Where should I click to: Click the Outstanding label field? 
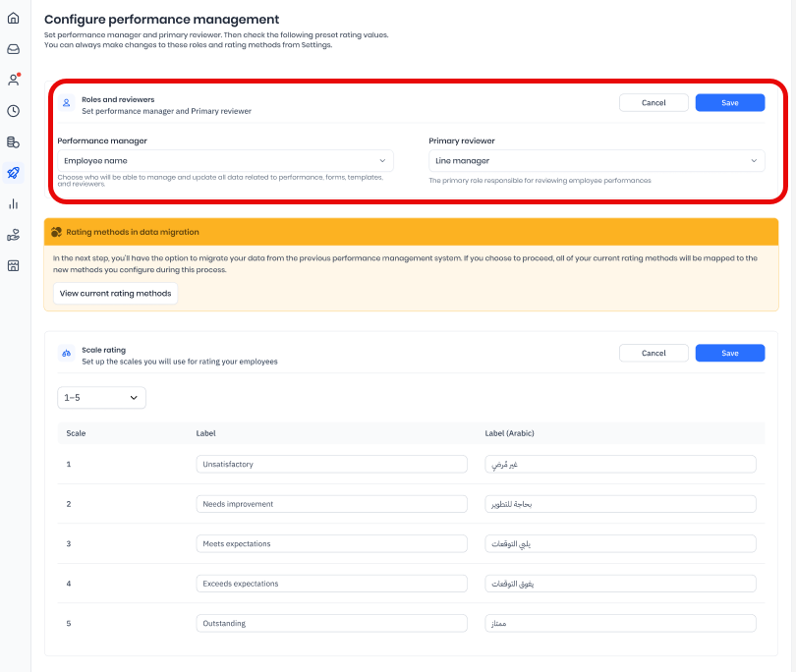pos(331,623)
